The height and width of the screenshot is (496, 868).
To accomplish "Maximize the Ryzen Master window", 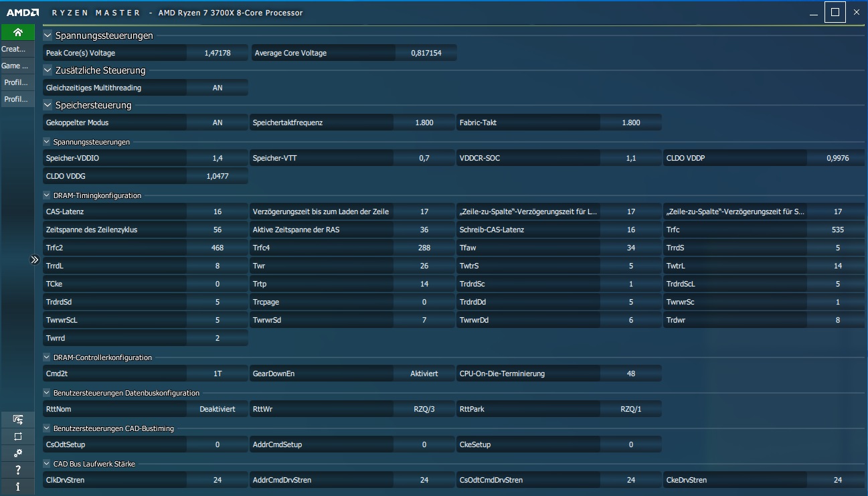I will click(835, 12).
